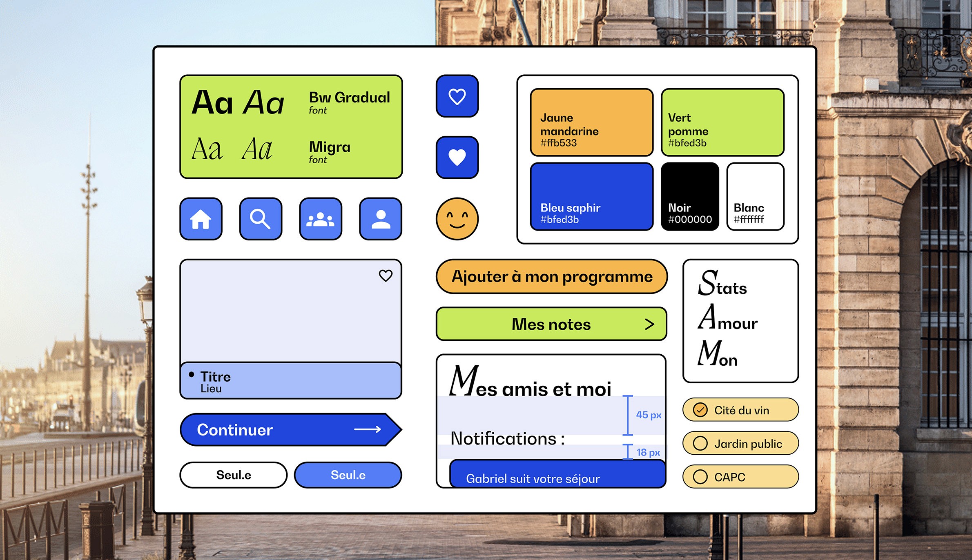This screenshot has width=972, height=560.
Task: Pick the Jaune mandarine color swatch
Action: [591, 122]
